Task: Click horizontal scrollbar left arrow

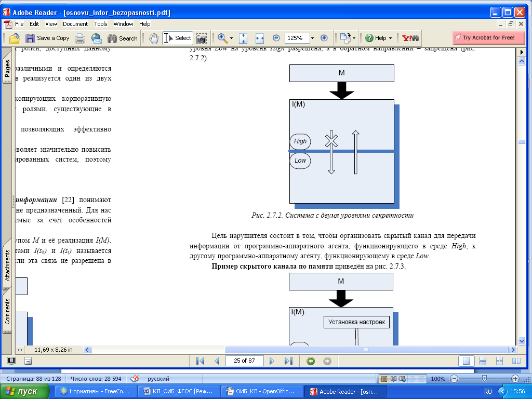Action: click(87, 350)
